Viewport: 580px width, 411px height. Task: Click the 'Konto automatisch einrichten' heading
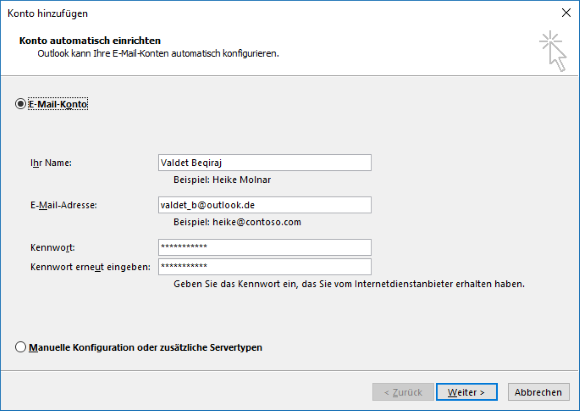click(x=90, y=40)
